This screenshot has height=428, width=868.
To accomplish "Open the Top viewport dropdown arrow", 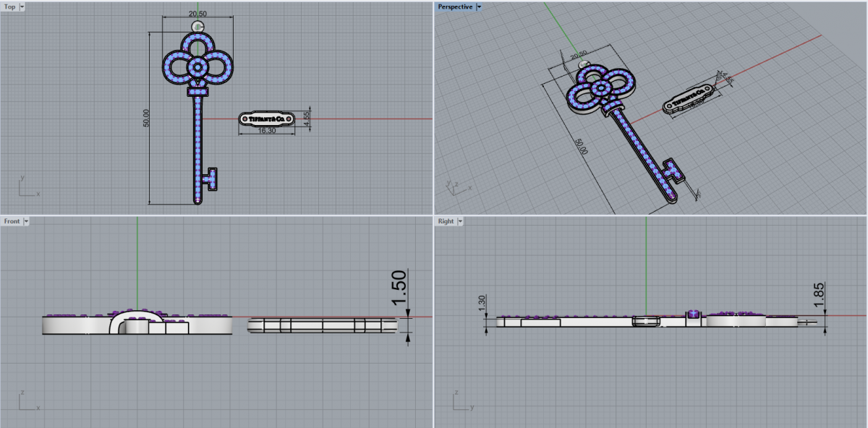I will (22, 7).
